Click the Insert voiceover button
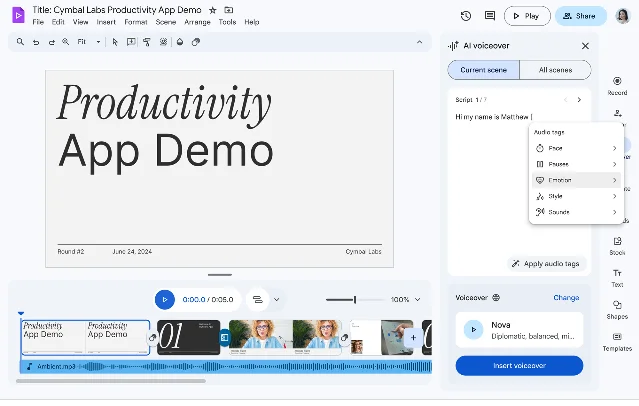 519,366
